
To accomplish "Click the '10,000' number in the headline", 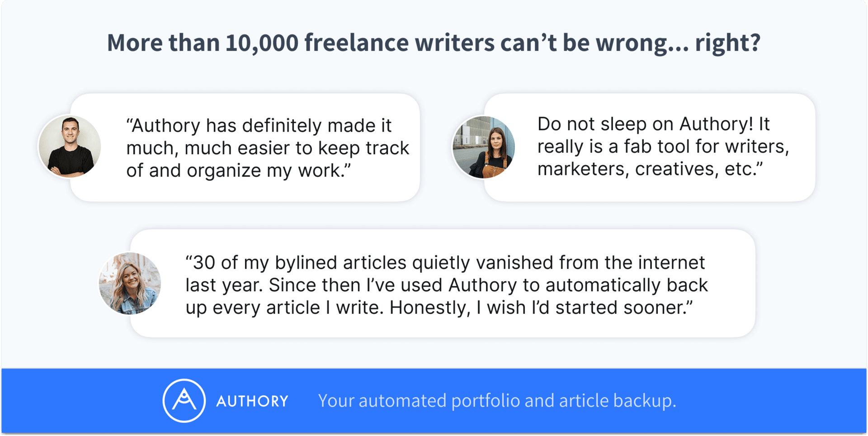I will [262, 43].
